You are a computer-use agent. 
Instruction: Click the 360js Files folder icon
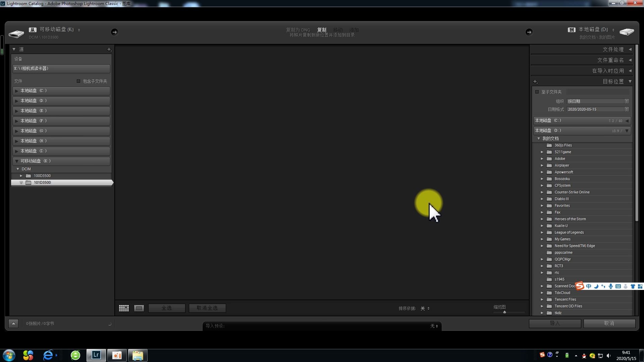coord(549,145)
